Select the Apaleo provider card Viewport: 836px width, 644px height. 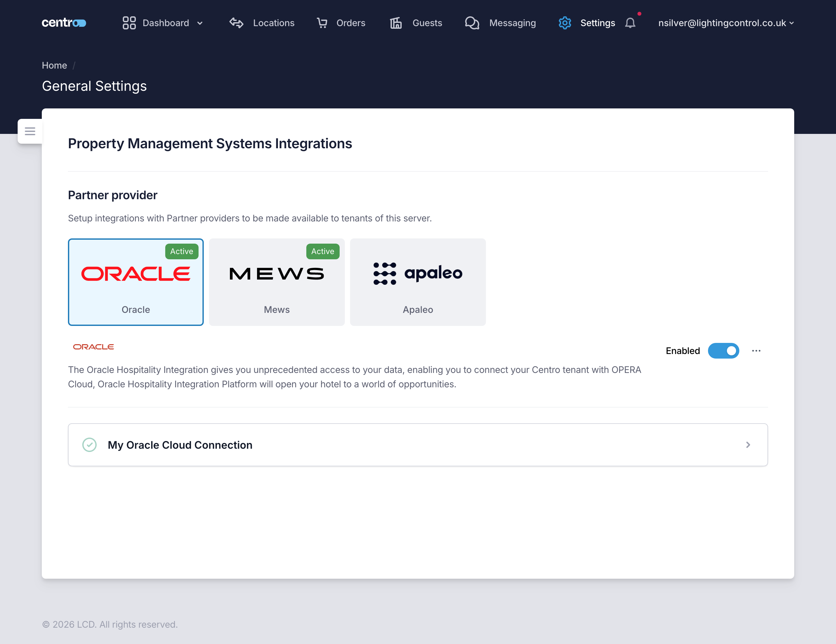point(418,282)
